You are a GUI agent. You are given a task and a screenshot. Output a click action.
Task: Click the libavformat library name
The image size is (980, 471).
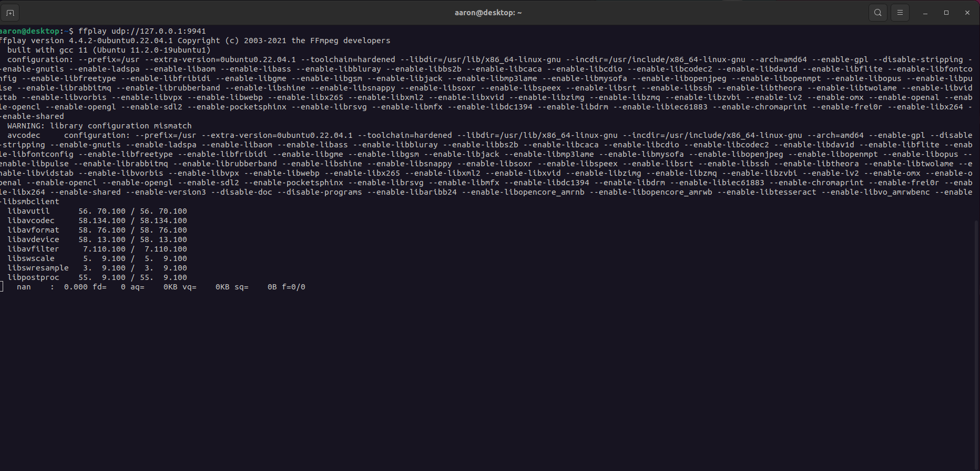tap(33, 230)
